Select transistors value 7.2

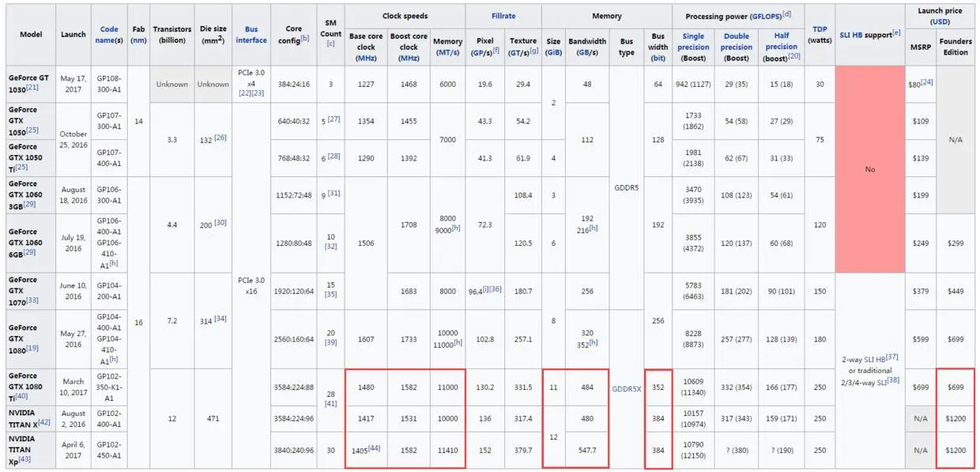(172, 321)
